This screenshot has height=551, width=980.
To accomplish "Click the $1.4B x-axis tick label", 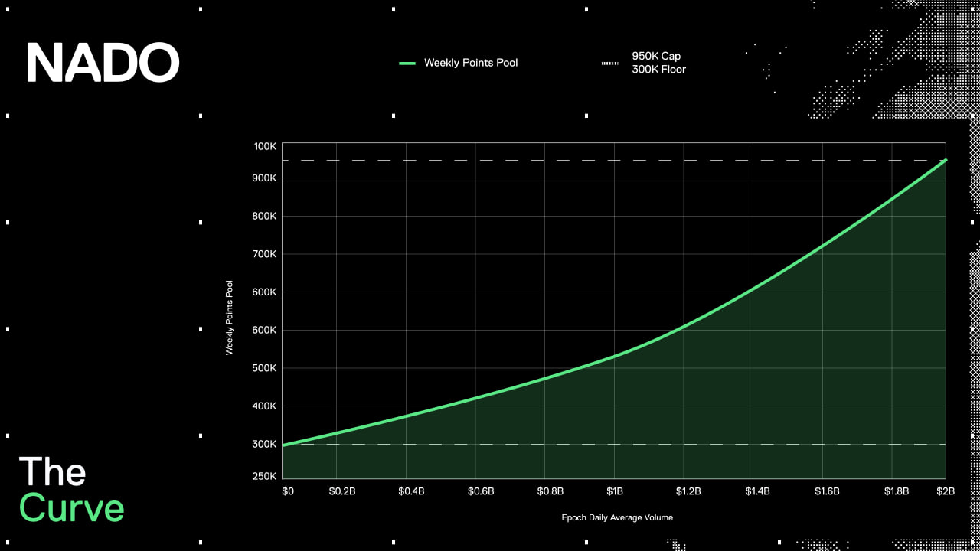I will (x=758, y=491).
